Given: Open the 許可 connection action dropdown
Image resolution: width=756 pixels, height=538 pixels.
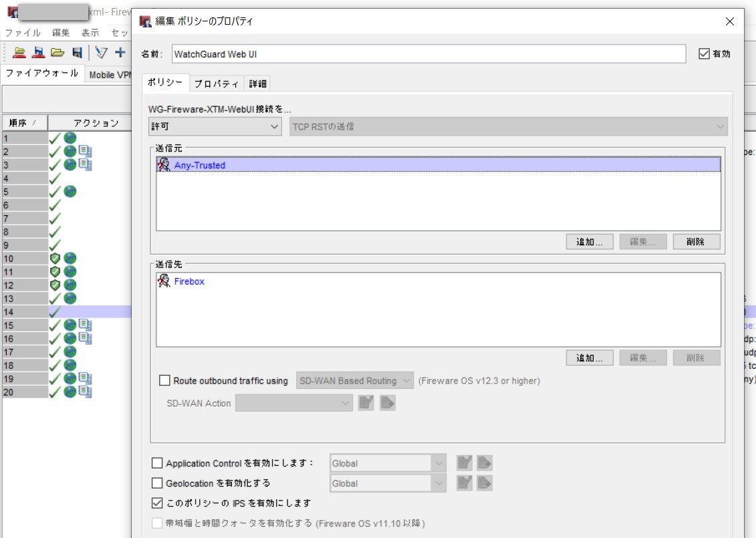Looking at the screenshot, I should (x=215, y=126).
